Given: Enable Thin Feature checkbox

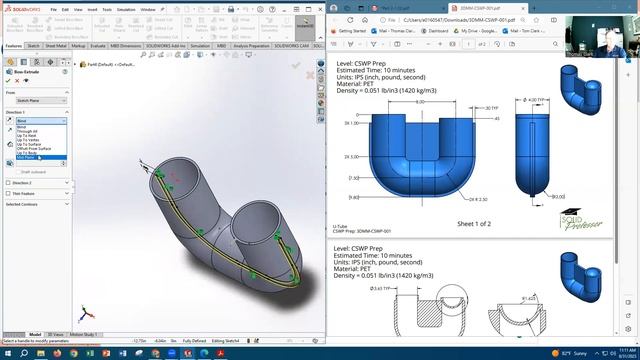Looking at the screenshot, I should point(8,193).
